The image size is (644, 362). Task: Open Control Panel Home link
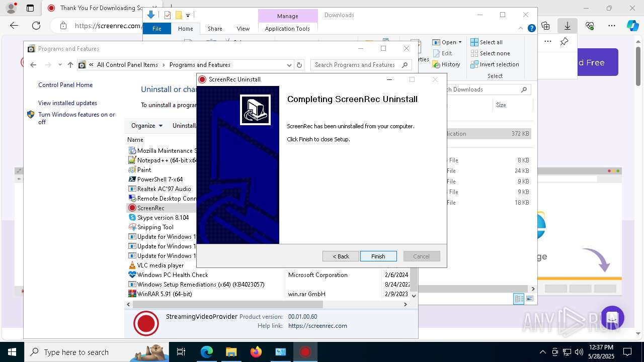(x=65, y=85)
